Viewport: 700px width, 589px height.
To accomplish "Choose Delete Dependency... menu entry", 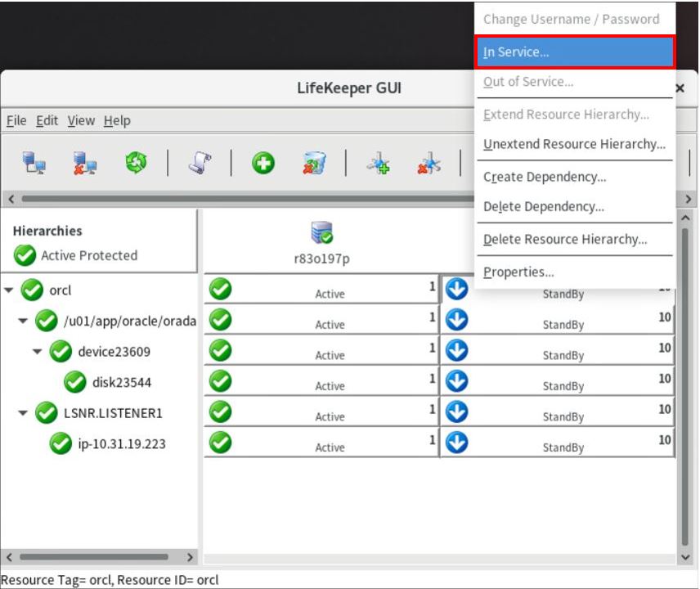I will [x=575, y=207].
